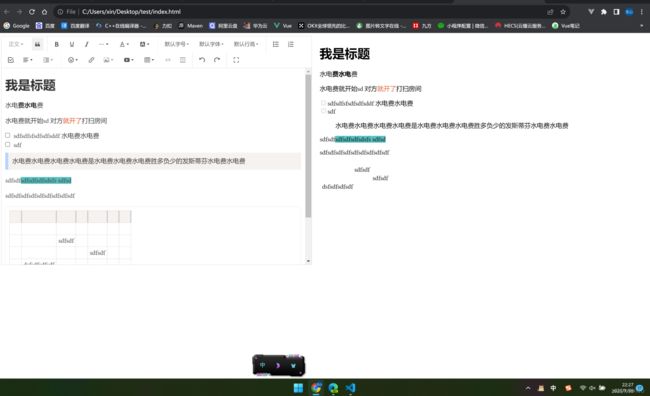Go back in browser history

coord(7,12)
